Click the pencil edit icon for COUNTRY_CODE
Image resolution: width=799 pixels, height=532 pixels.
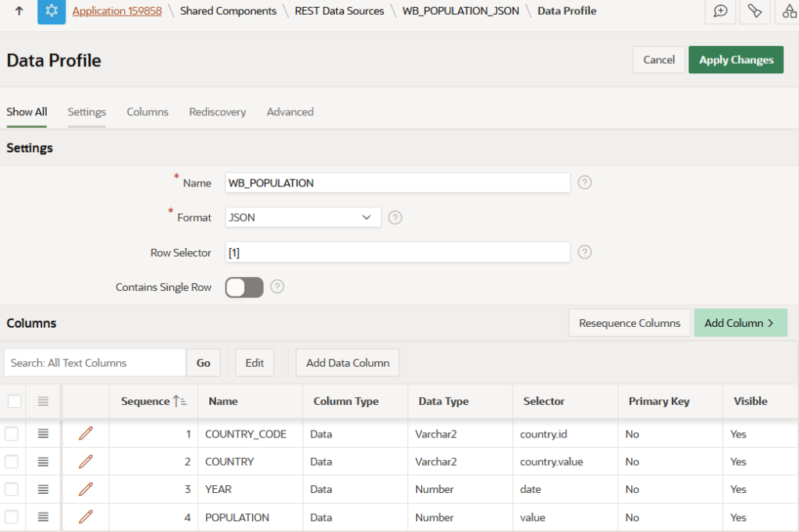86,434
